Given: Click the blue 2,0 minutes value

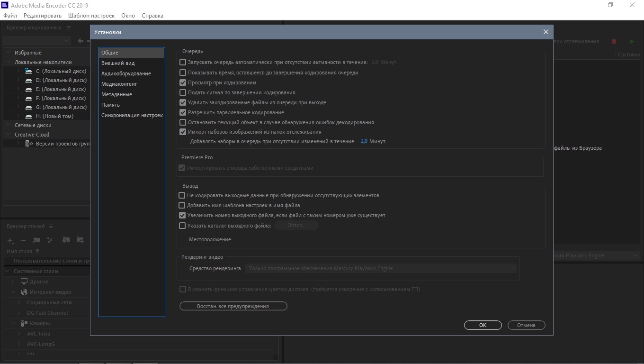Looking at the screenshot, I should point(364,141).
